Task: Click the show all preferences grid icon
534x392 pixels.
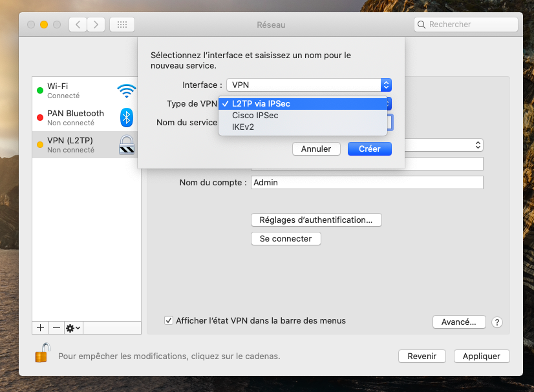Action: [x=122, y=25]
